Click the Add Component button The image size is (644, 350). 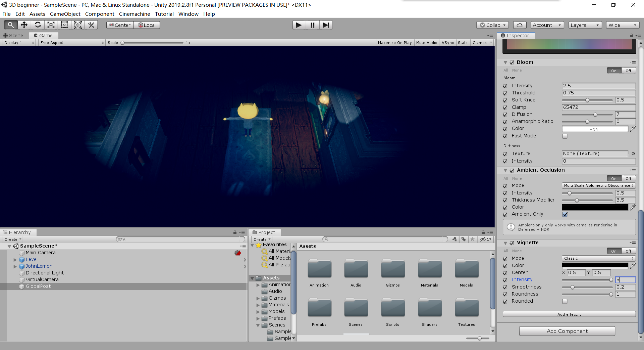coord(567,331)
